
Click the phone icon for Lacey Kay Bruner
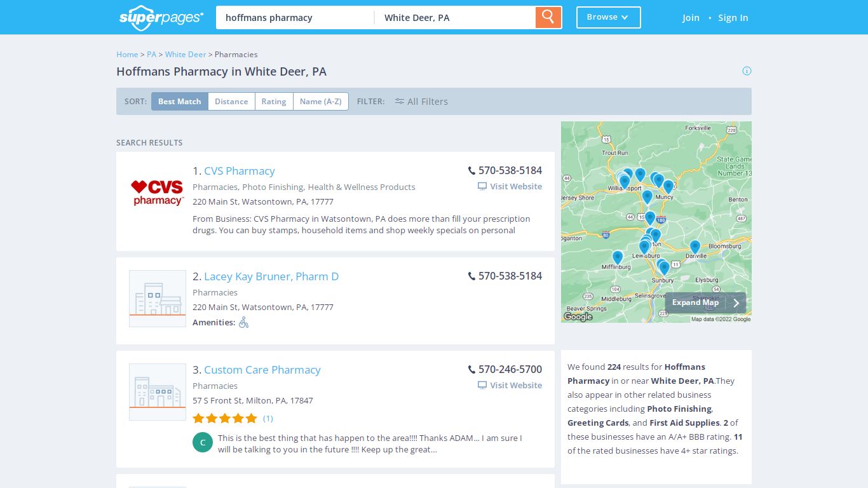[x=471, y=276]
